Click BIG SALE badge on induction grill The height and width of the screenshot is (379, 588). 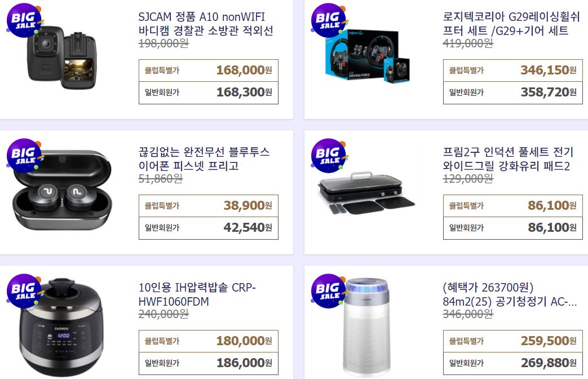click(329, 156)
